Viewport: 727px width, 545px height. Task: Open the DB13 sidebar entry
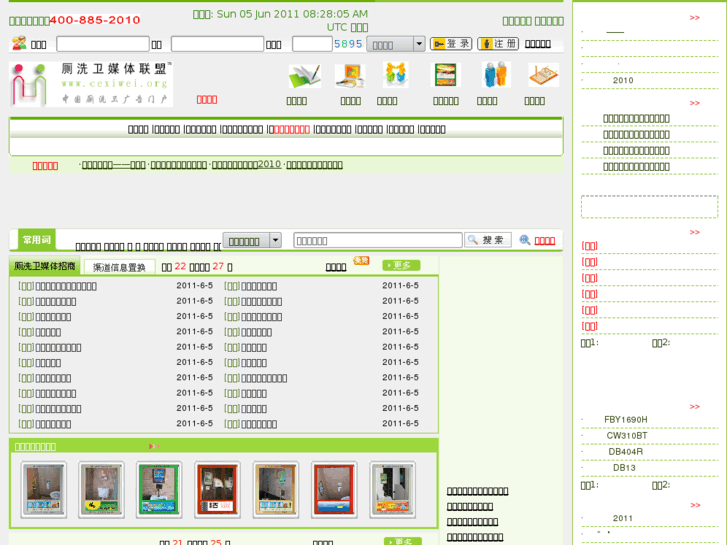pos(624,468)
